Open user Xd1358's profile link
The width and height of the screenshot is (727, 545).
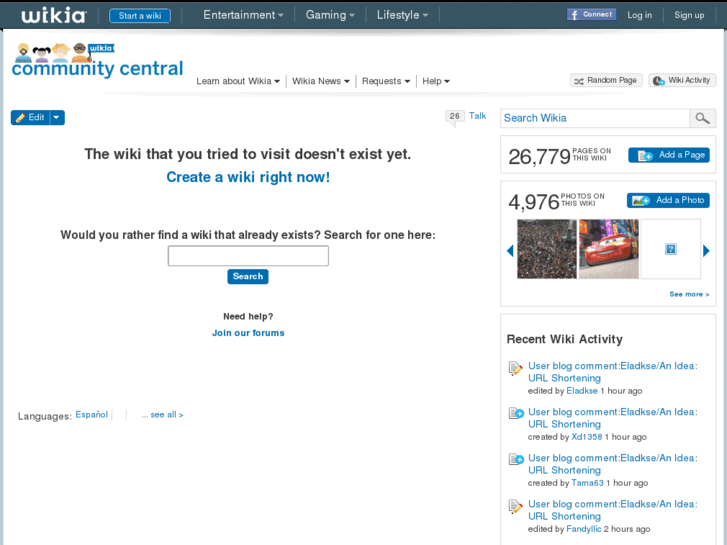pyautogui.click(x=587, y=437)
